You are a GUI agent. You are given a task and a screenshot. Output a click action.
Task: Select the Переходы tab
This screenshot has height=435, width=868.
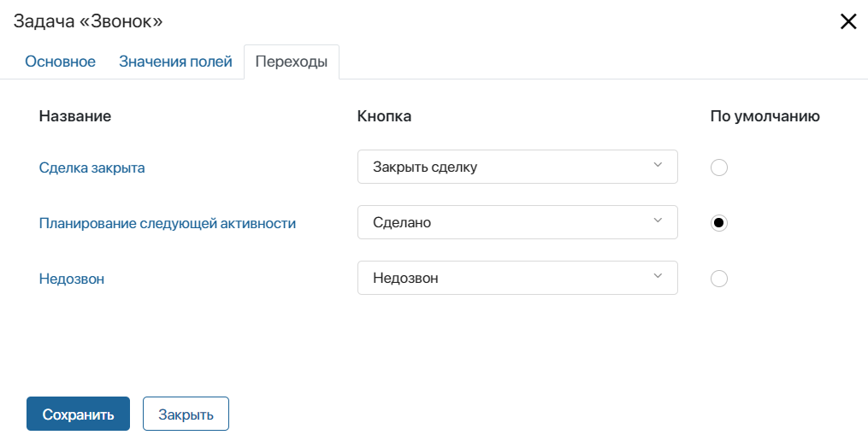click(291, 62)
